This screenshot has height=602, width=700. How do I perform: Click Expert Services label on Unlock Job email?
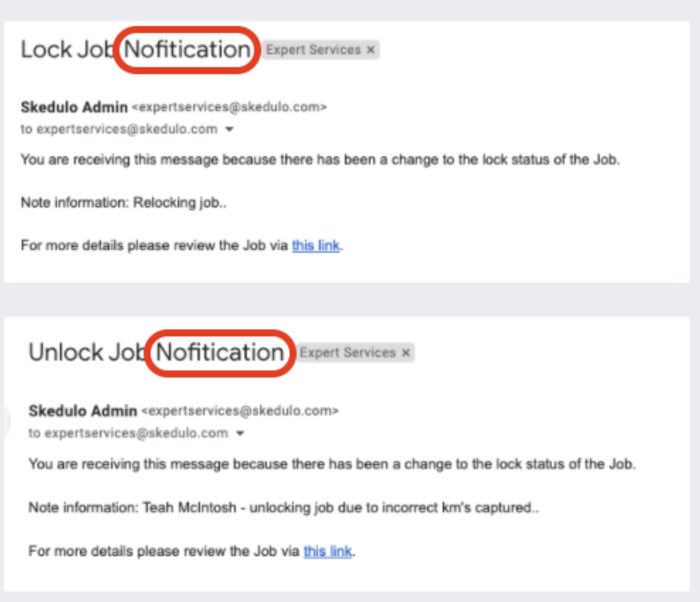point(348,353)
